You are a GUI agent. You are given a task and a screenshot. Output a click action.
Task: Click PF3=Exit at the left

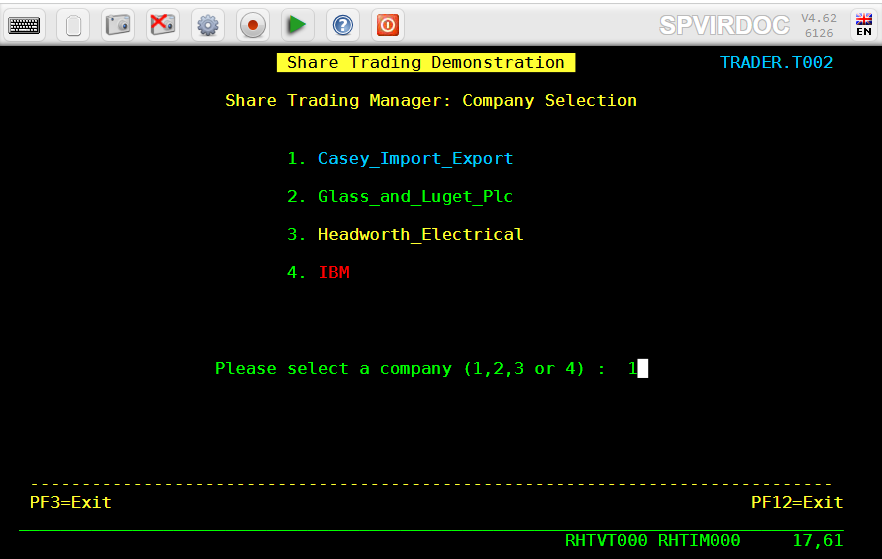(x=71, y=502)
